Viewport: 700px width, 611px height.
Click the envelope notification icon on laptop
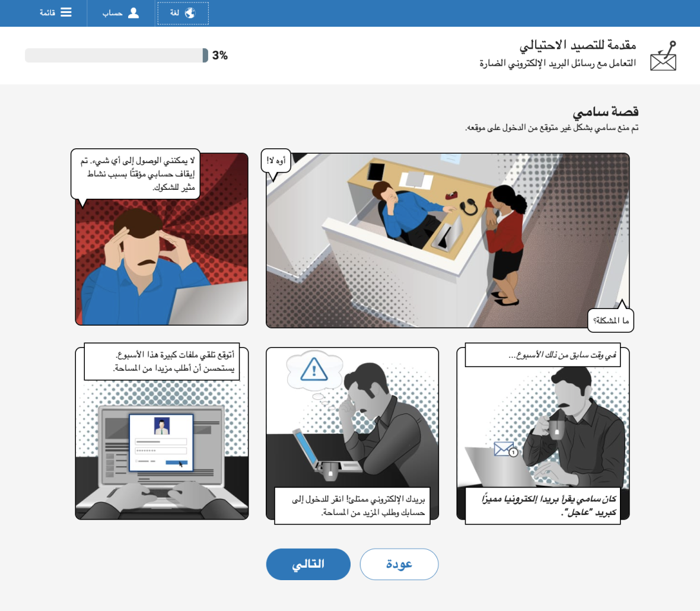pos(505,448)
